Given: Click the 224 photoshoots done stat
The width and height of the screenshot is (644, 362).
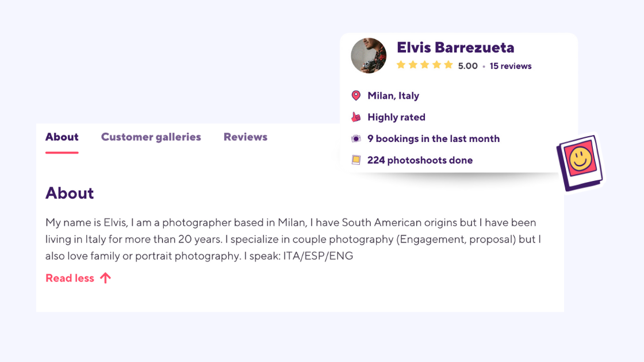Looking at the screenshot, I should (420, 160).
